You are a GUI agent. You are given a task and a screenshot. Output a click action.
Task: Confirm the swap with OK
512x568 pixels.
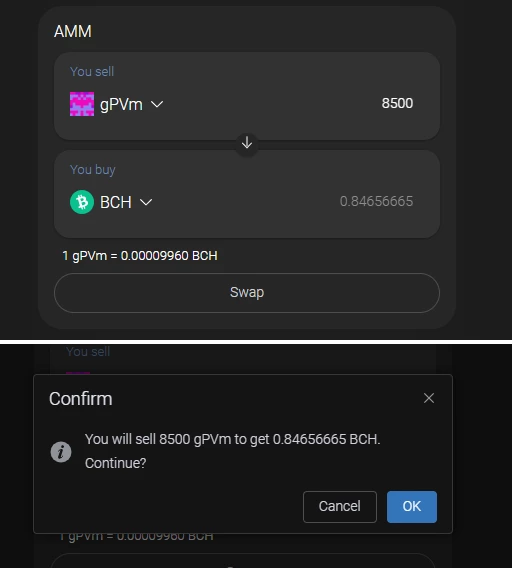click(x=412, y=506)
